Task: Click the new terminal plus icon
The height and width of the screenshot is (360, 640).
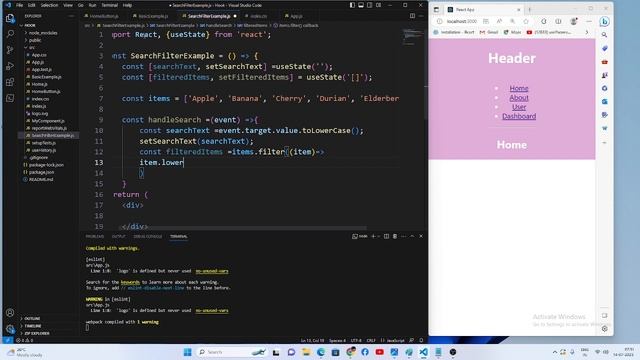Action: [x=373, y=236]
